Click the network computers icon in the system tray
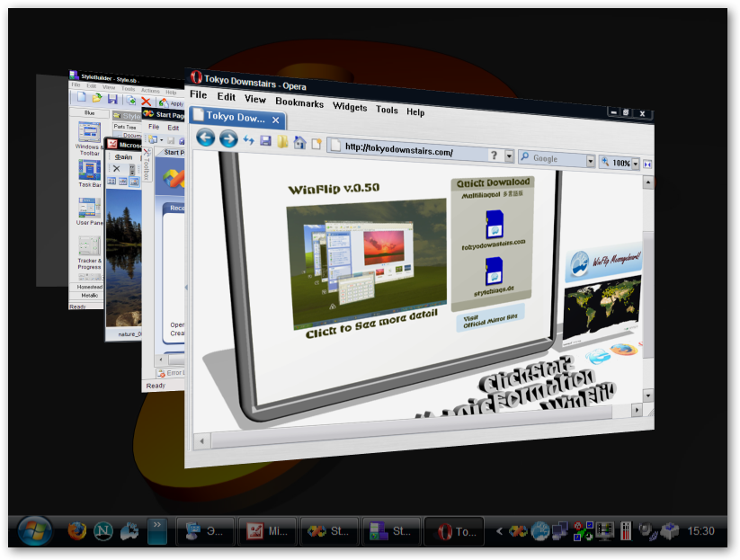Image resolution: width=740 pixels, height=560 pixels. click(560, 531)
